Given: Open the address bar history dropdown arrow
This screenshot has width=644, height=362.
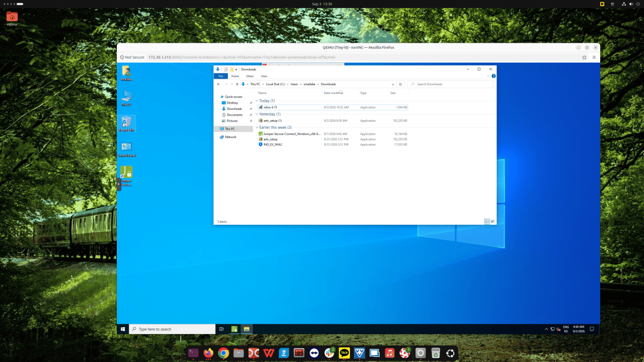Looking at the screenshot, I should click(x=393, y=84).
